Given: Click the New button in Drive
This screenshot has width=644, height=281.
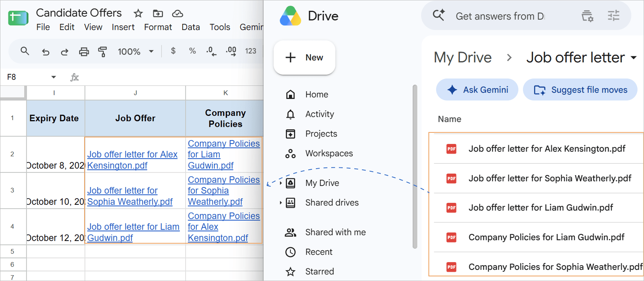Looking at the screenshot, I should coord(304,57).
